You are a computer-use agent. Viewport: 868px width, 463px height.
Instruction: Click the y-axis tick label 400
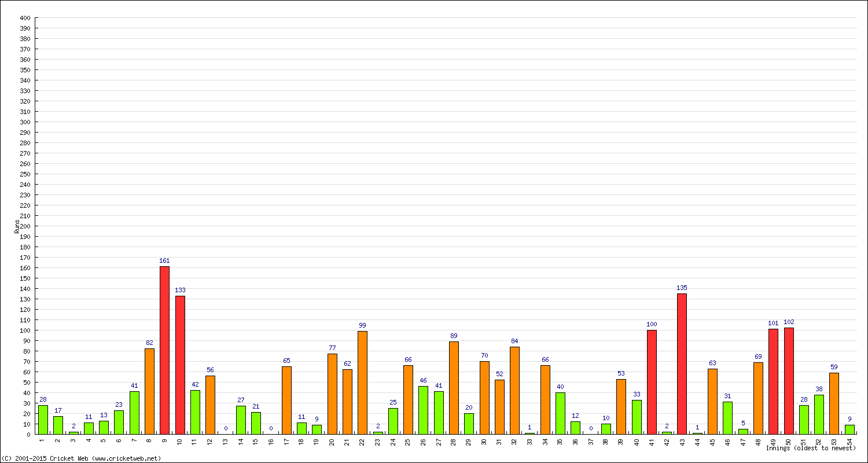pos(25,18)
